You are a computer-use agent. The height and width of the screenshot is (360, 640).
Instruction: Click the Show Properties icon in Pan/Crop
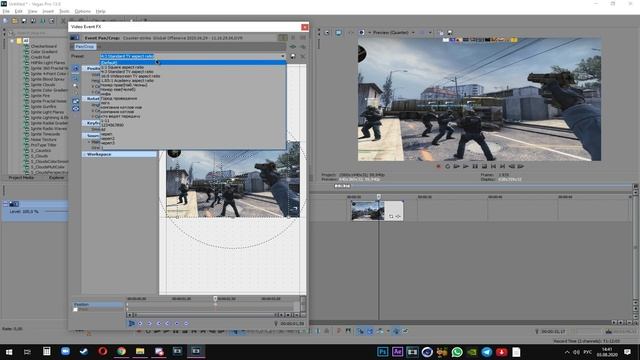click(x=76, y=68)
